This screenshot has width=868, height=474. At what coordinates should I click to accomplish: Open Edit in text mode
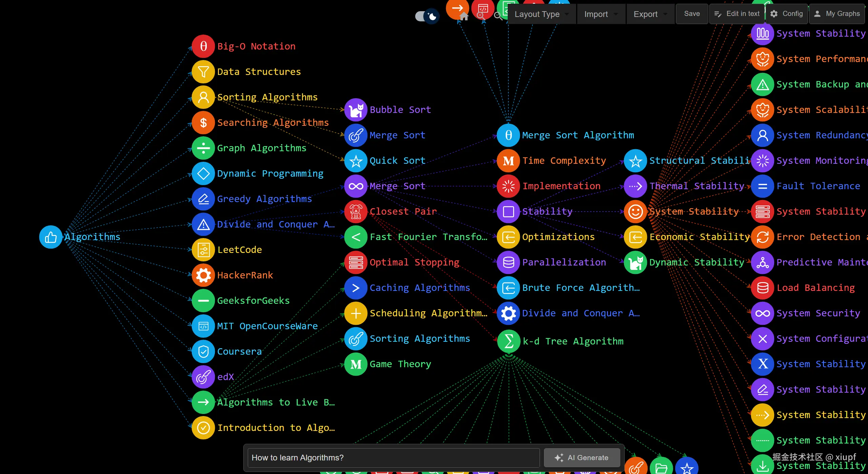pos(737,14)
